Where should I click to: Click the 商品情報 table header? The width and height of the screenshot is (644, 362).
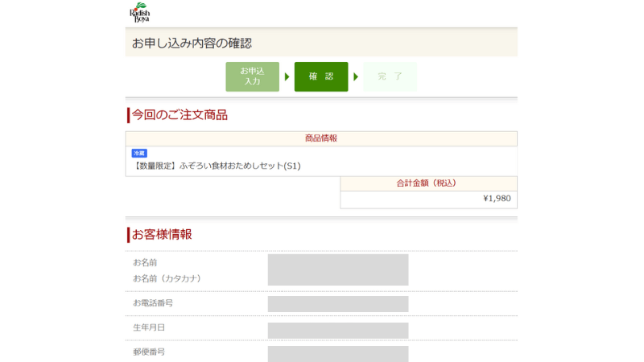(321, 138)
